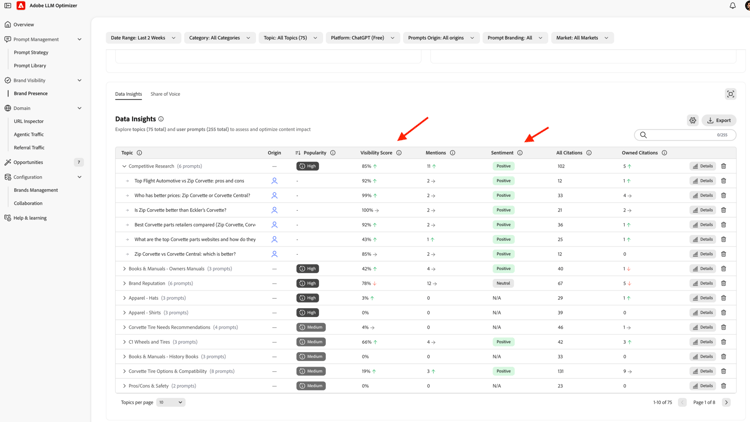Image resolution: width=750 pixels, height=422 pixels.
Task: Open Agentic Traffic in the sidebar
Action: tap(29, 134)
